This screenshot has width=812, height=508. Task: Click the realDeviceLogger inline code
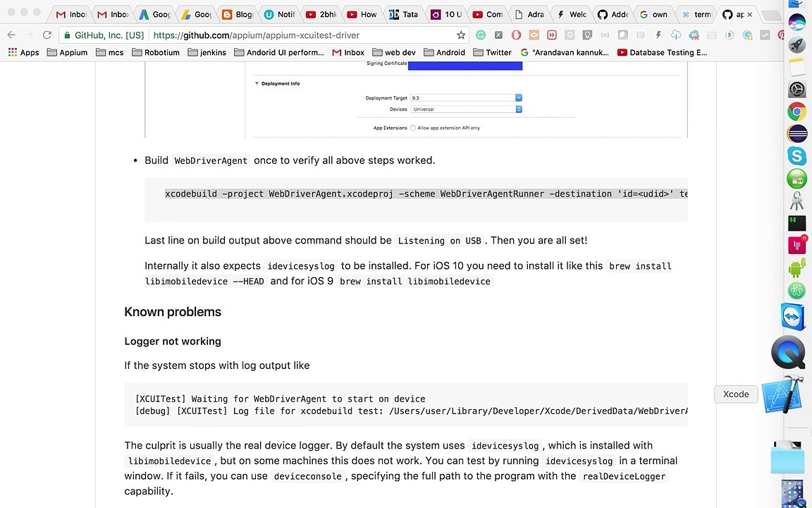pyautogui.click(x=624, y=476)
